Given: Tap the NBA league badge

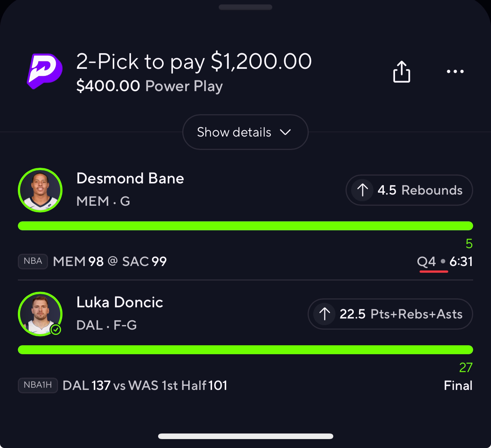Looking at the screenshot, I should click(x=33, y=261).
